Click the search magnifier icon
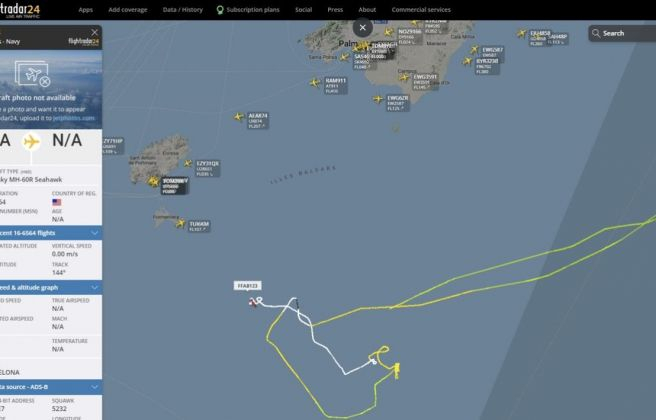Viewport: 656px width, 420px height. pos(596,33)
